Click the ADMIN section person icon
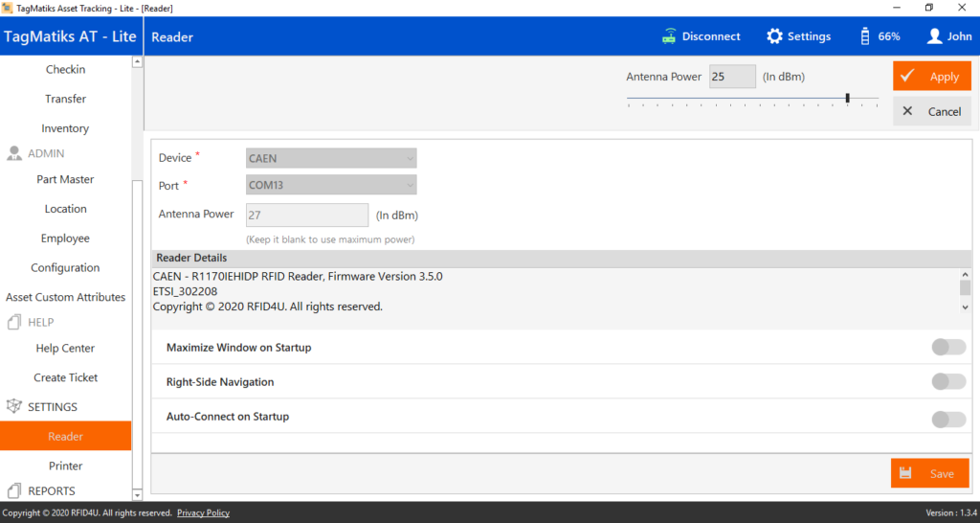 point(13,153)
